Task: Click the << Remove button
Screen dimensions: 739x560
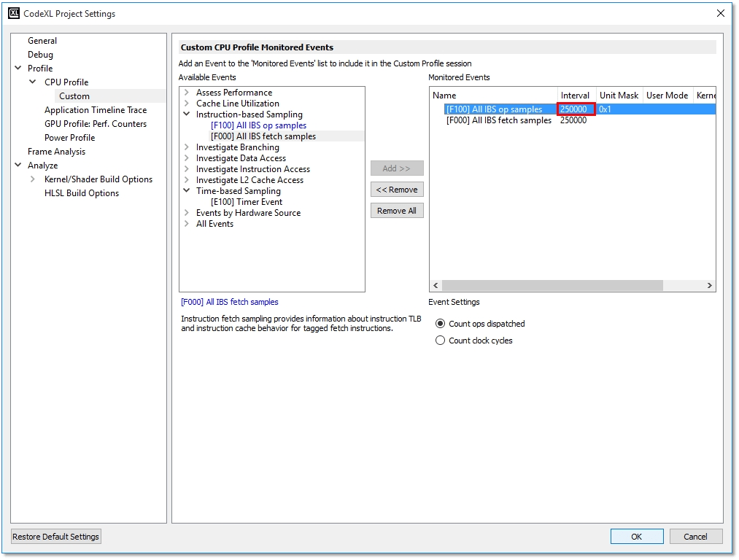Action: pos(397,190)
